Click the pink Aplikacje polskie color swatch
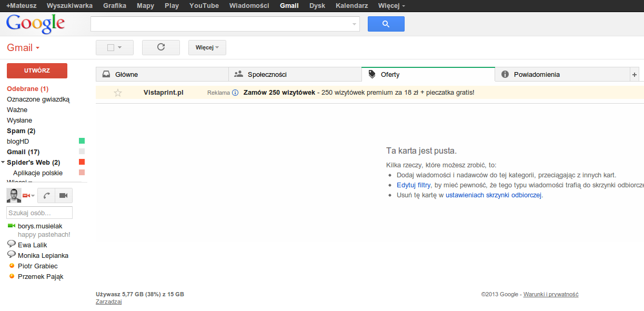Viewport: 644px width, 311px height. click(82, 173)
